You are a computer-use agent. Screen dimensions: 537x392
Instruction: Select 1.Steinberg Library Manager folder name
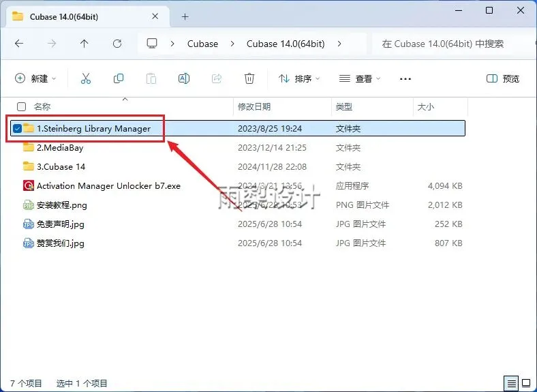93,128
